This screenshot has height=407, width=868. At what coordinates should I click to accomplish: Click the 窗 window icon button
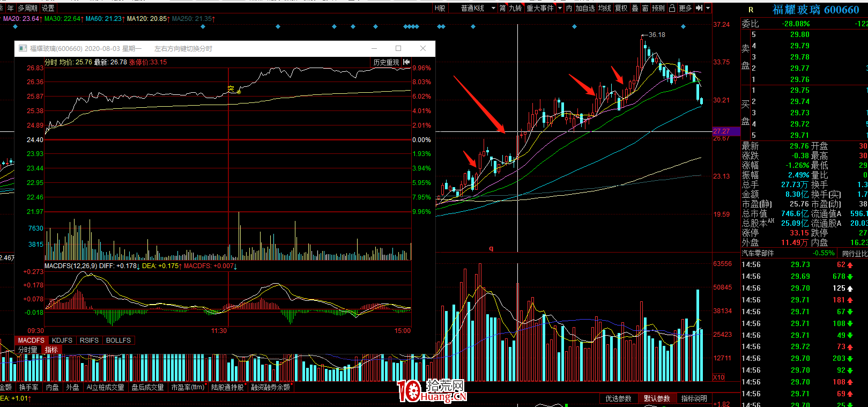click(645, 8)
